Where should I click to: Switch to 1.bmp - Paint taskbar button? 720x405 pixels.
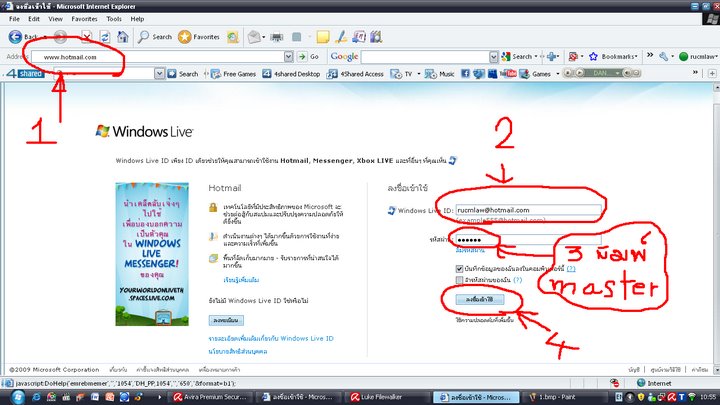coord(558,397)
